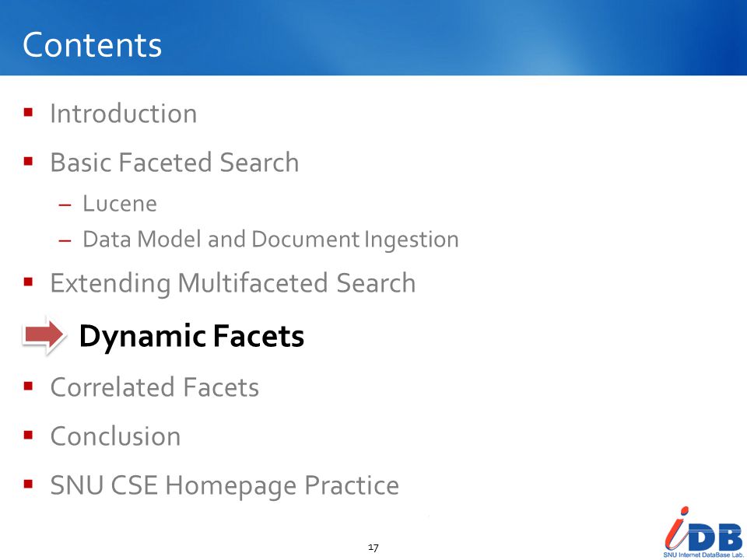Select the Introduction entry
This screenshot has width=747, height=560.
coord(124,114)
